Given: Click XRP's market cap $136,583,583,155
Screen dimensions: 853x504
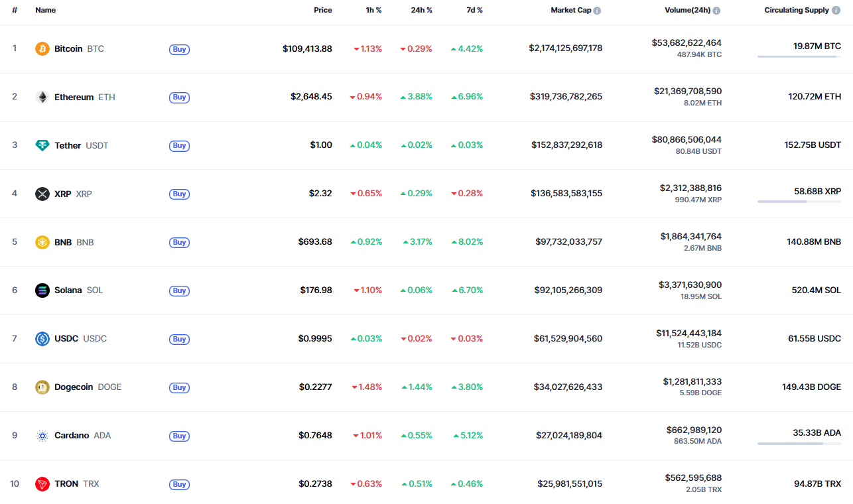Looking at the screenshot, I should (566, 194).
